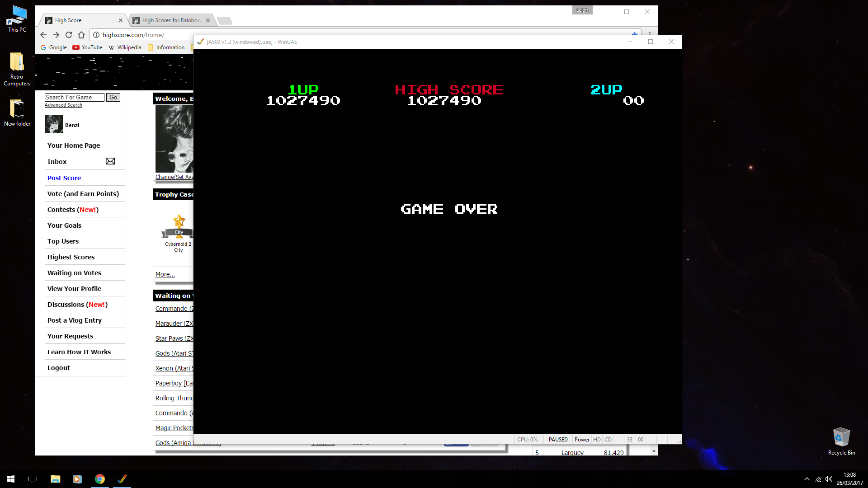Click the Benzi user avatar thumbnail
This screenshot has height=488, width=868.
[x=54, y=125]
